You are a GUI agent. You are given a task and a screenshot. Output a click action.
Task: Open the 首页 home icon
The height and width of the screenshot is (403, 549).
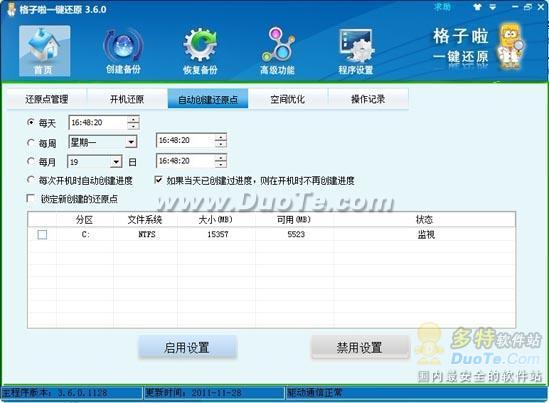pyautogui.click(x=44, y=51)
